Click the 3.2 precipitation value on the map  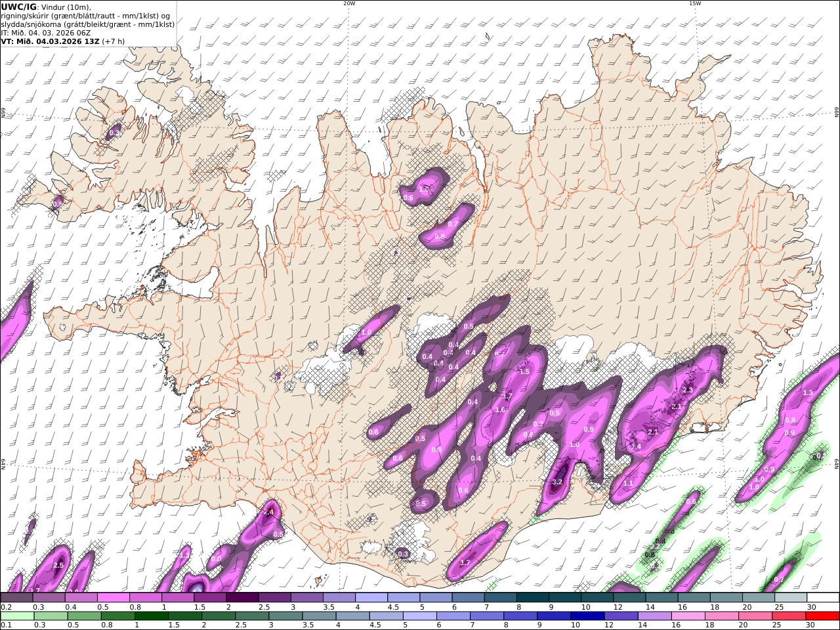click(558, 482)
